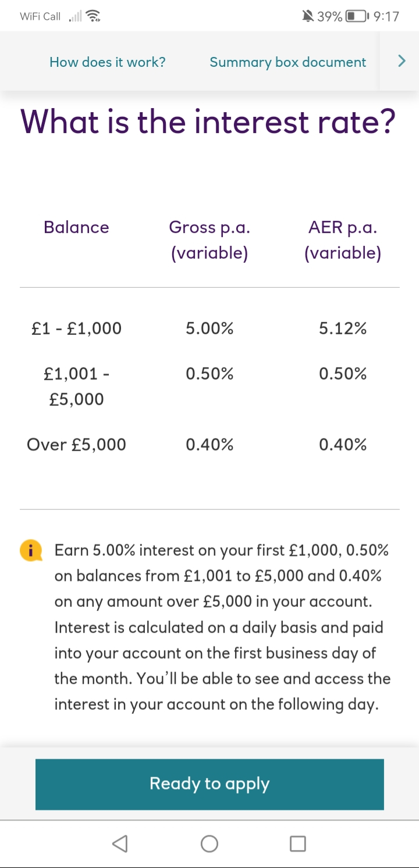
Task: Switch to 'Summary box document' tab
Action: (288, 62)
